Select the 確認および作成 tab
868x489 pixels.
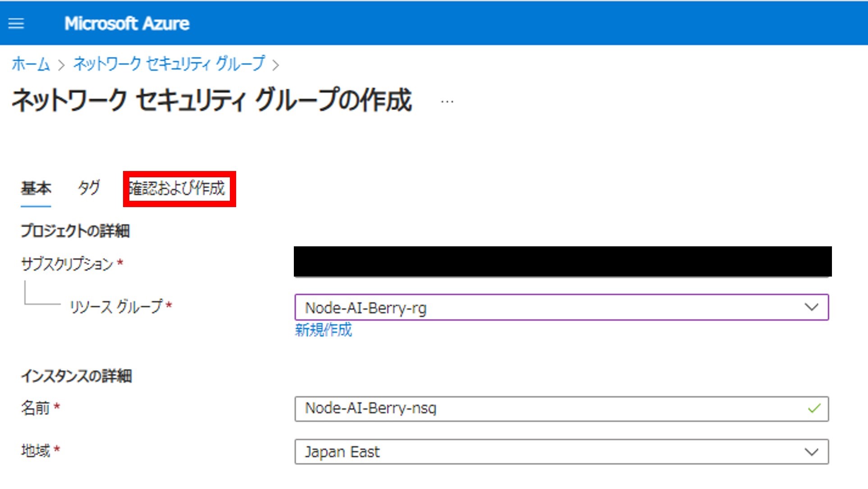coord(179,189)
